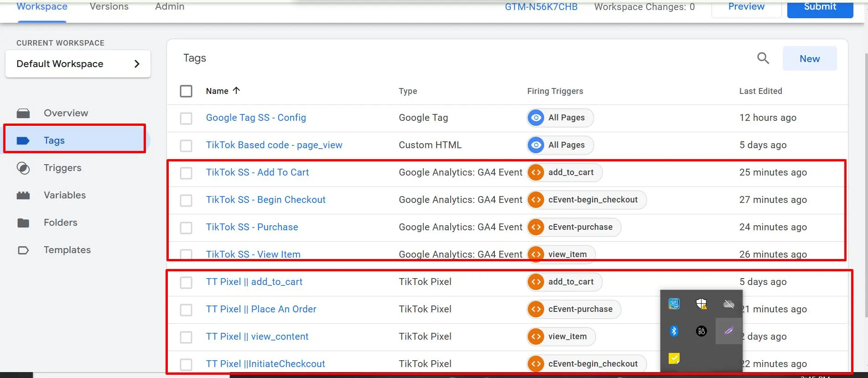Check the TT Pixel || Place An Order box
This screenshot has width=868, height=378.
tap(186, 310)
